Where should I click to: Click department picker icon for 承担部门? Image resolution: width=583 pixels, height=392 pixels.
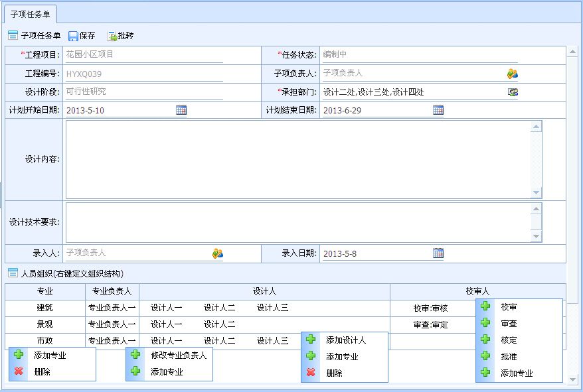coord(513,92)
